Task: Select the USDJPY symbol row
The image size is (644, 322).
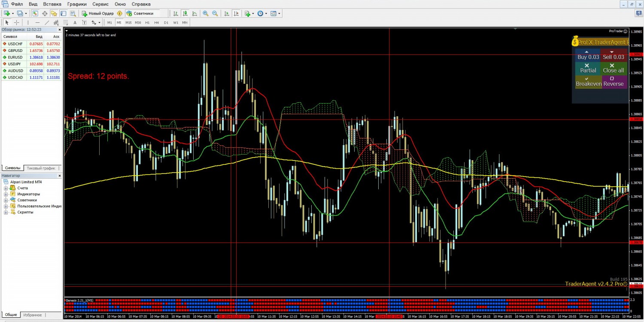Action: click(x=31, y=64)
